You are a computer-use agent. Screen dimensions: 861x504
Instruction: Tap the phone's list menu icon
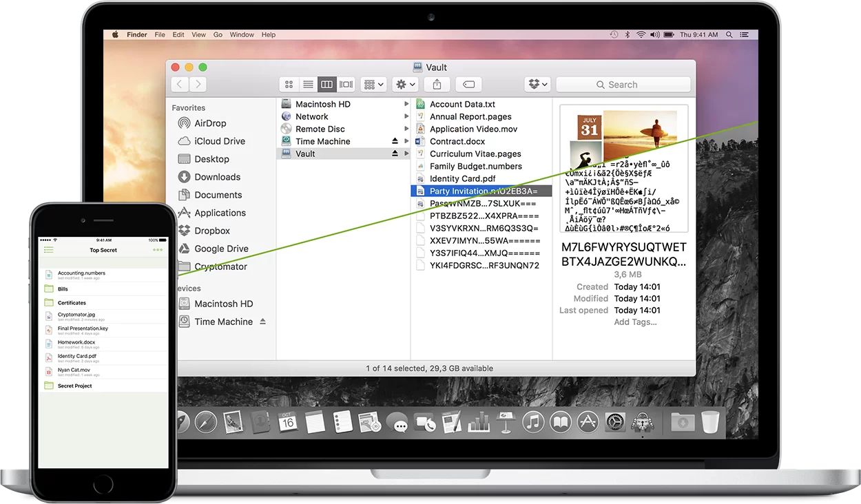click(48, 250)
